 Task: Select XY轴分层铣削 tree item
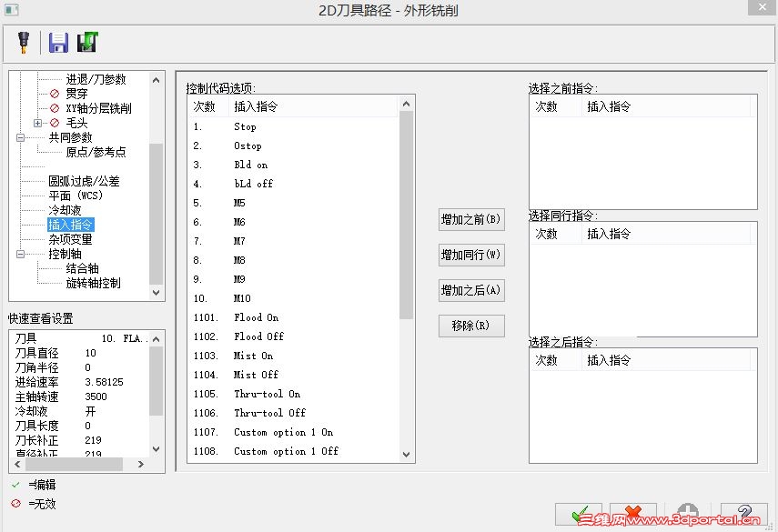coord(99,108)
